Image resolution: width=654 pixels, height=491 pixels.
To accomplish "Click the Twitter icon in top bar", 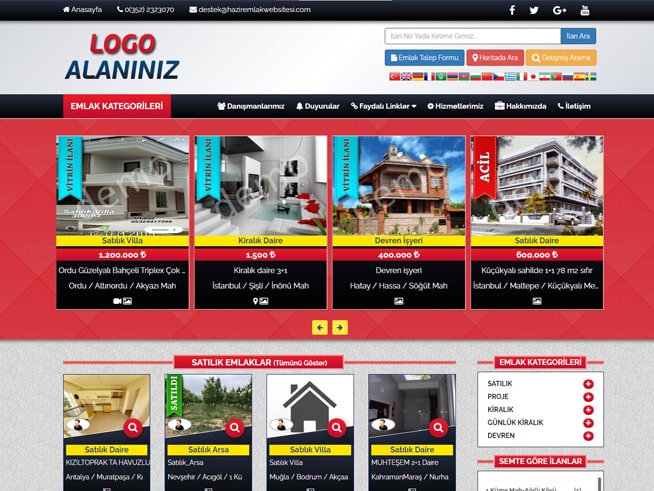I will click(x=534, y=10).
